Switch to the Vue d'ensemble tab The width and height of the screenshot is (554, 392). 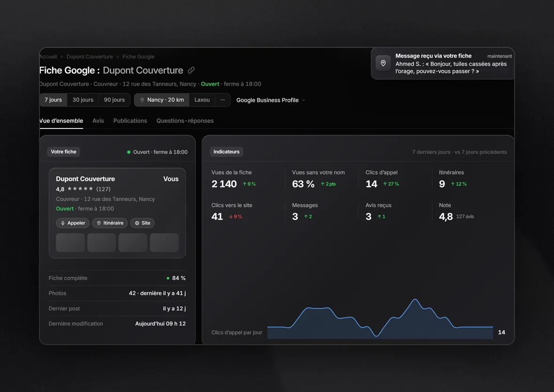point(61,121)
